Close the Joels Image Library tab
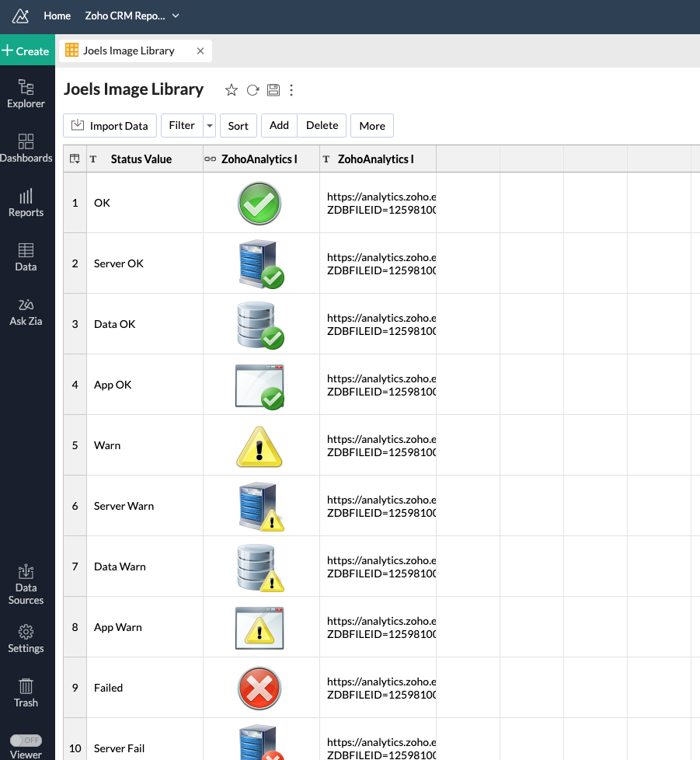Image resolution: width=700 pixels, height=760 pixels. click(x=200, y=51)
